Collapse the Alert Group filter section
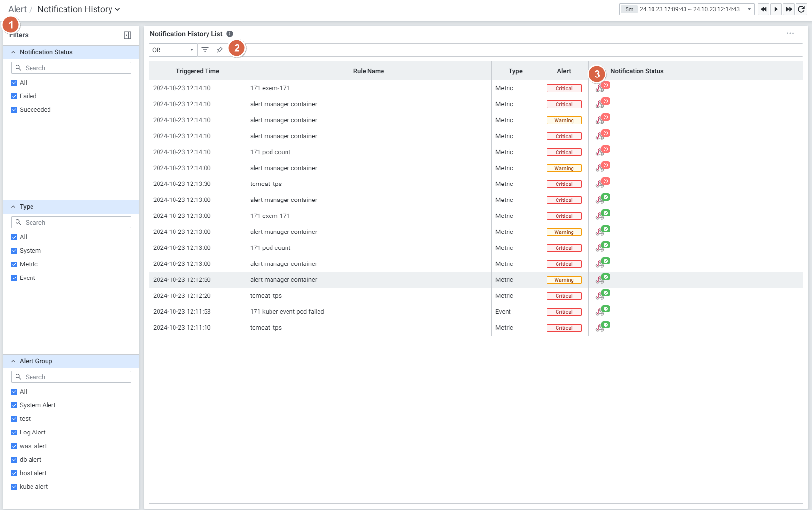 pyautogui.click(x=14, y=361)
